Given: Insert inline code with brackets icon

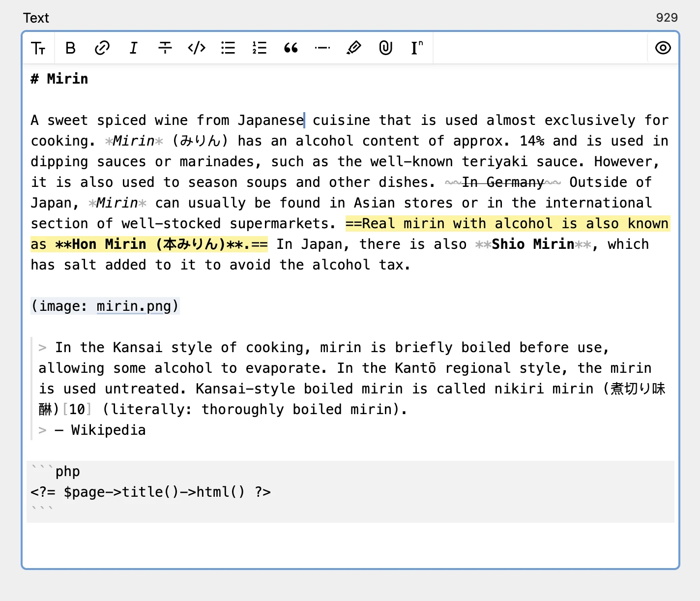Looking at the screenshot, I should 197,48.
